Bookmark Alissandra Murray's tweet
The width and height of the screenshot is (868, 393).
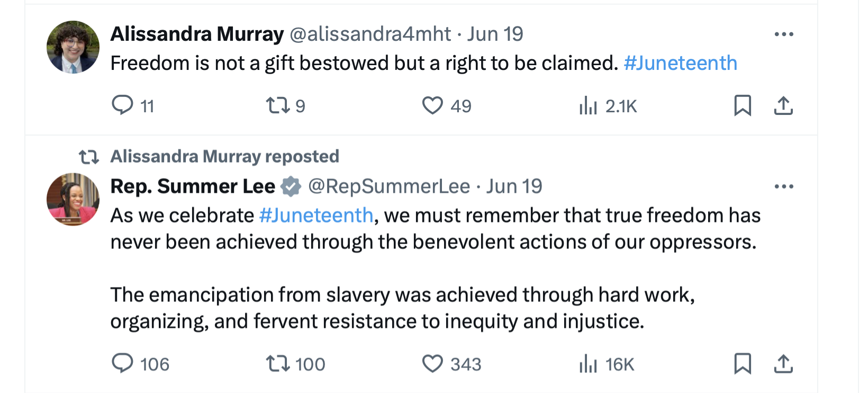(x=743, y=105)
